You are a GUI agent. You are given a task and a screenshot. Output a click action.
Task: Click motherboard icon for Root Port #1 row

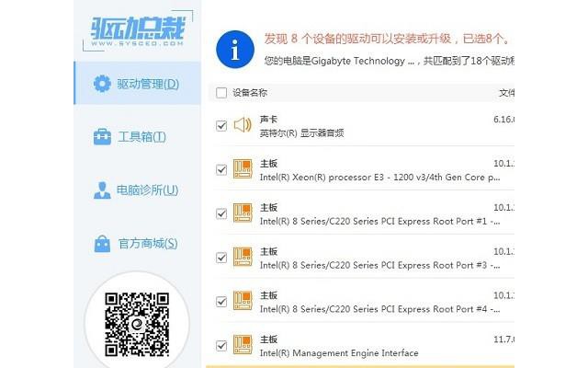[243, 213]
